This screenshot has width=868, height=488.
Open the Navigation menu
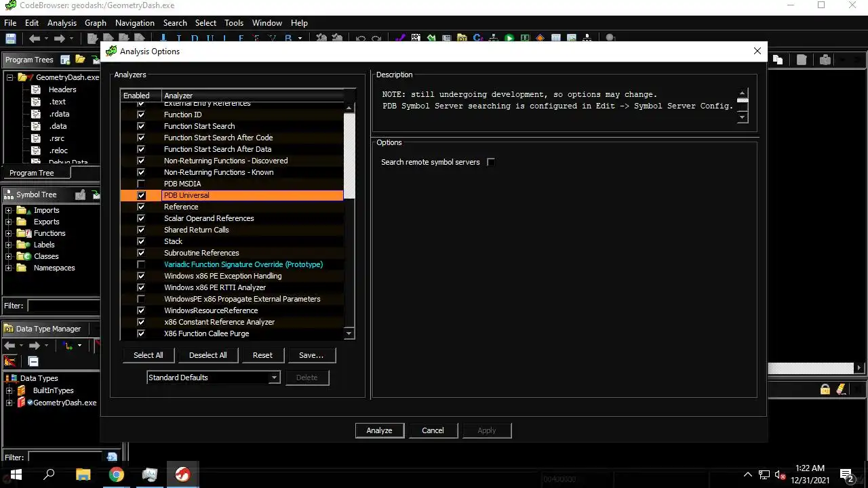point(135,22)
